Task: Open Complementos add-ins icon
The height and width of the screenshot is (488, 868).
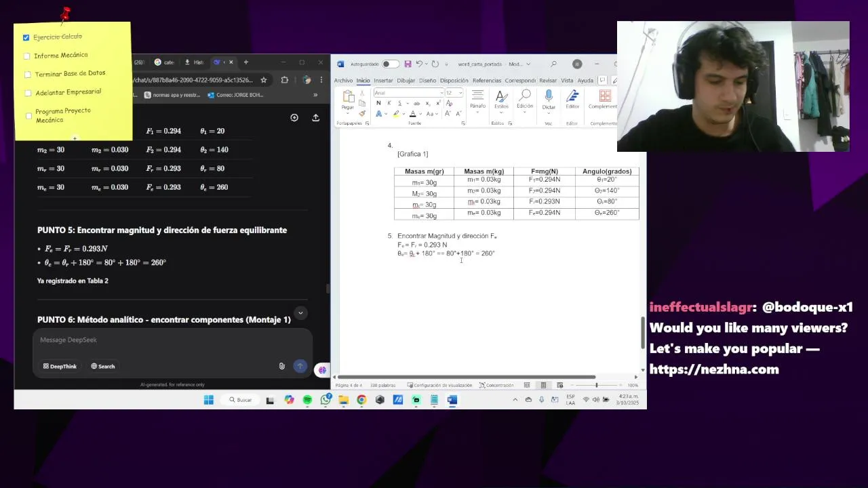Action: click(x=605, y=96)
